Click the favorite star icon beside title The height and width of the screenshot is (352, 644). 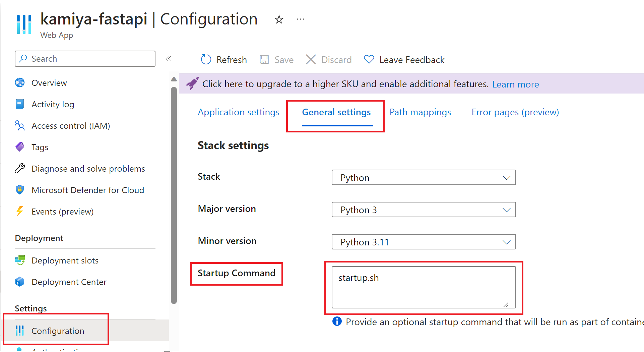point(279,19)
